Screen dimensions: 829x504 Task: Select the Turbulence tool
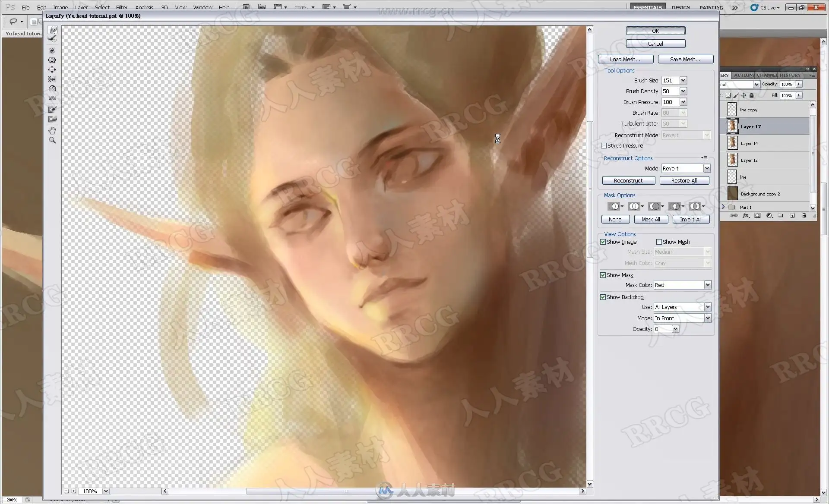(52, 98)
